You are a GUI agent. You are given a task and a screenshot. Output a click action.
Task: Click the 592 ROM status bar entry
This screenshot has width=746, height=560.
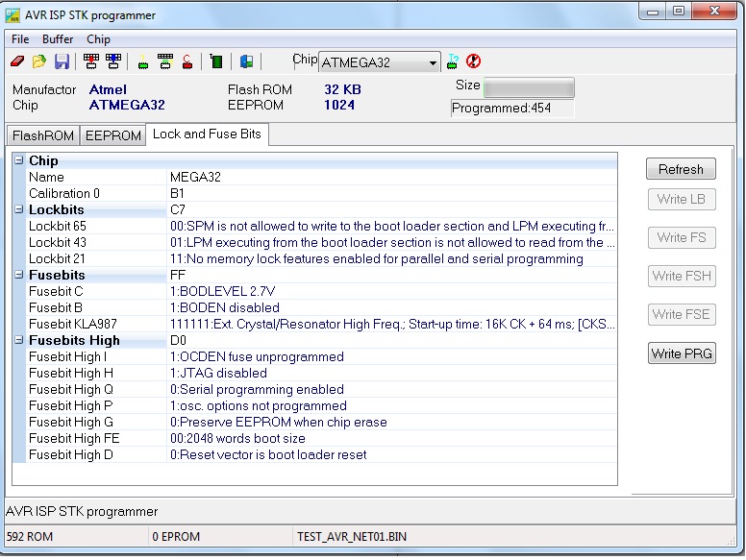(x=30, y=537)
